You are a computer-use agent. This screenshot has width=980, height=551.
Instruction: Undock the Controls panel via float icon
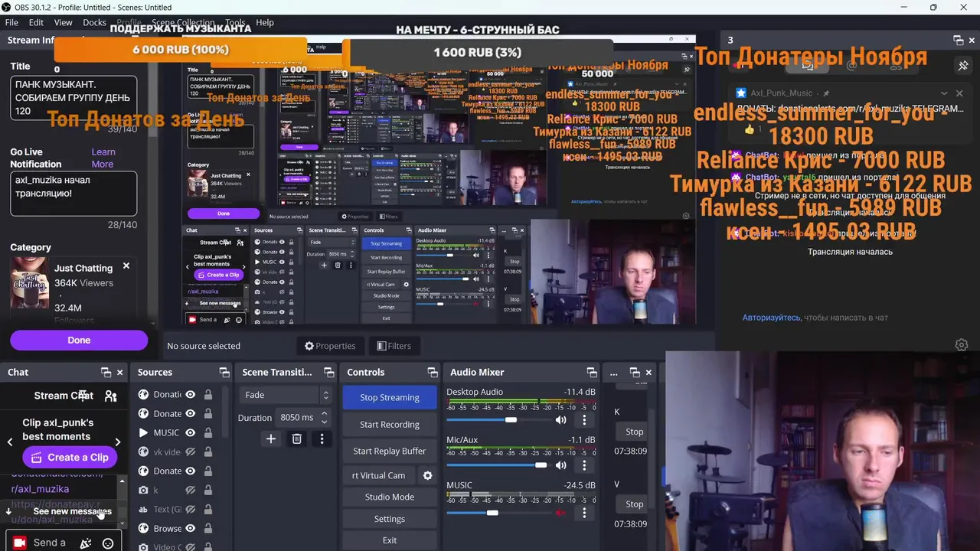[433, 373]
